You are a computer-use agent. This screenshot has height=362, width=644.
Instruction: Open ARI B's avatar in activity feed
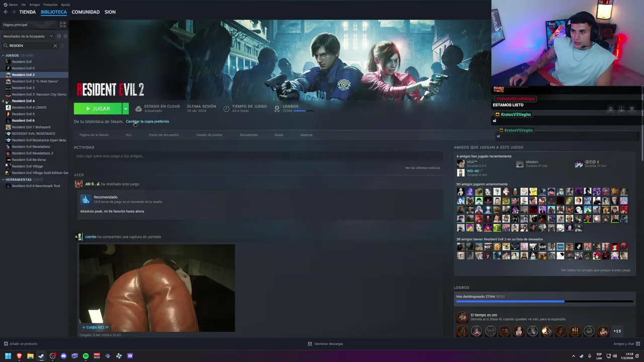[78, 184]
